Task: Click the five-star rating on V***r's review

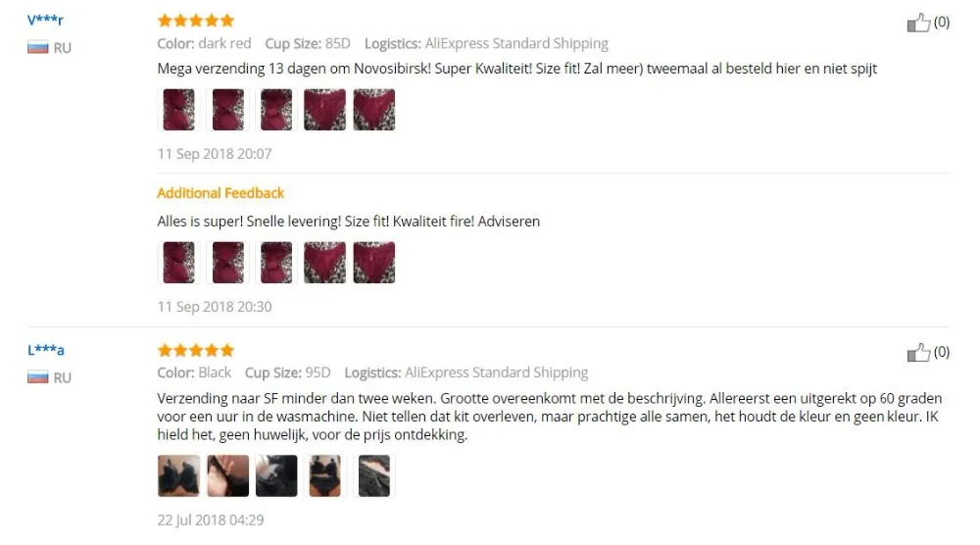Action: [196, 21]
